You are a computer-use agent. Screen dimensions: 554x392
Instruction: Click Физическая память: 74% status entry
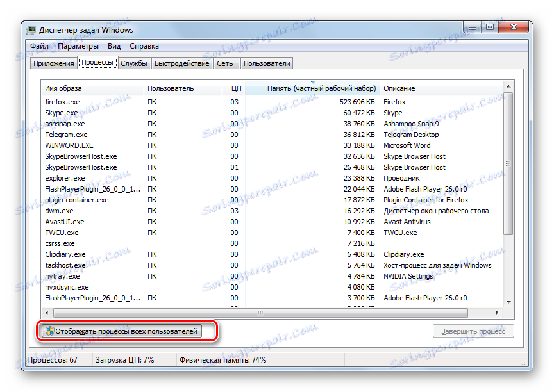222,360
